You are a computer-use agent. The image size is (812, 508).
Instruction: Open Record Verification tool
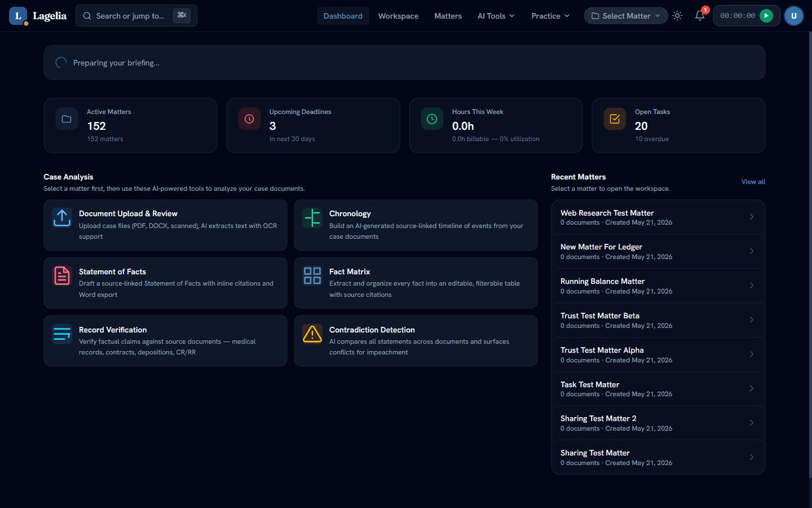point(165,341)
